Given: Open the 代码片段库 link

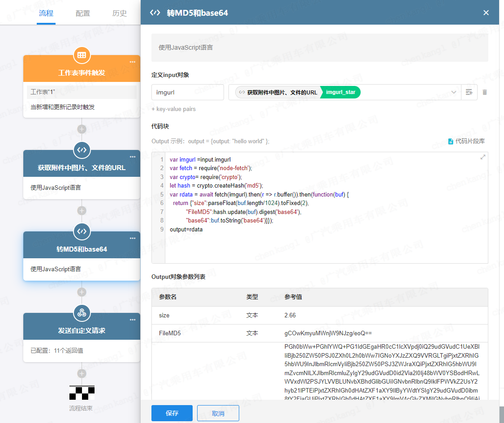Looking at the screenshot, I should point(466,141).
